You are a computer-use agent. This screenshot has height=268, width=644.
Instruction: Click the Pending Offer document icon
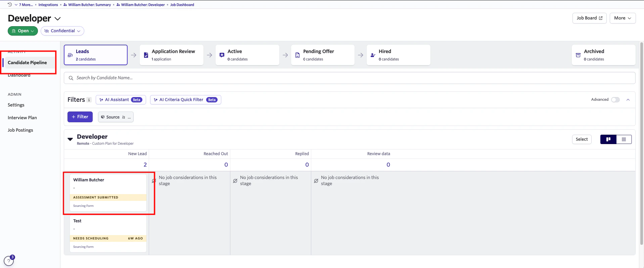(297, 55)
